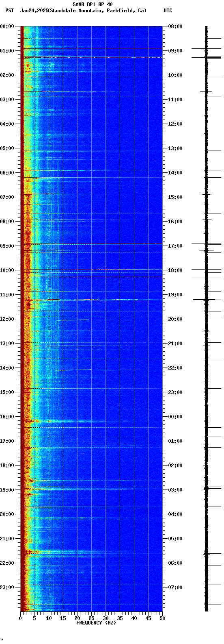Click the "0" frequency axis tick label
The height and width of the screenshot is (644, 224).
point(20,618)
